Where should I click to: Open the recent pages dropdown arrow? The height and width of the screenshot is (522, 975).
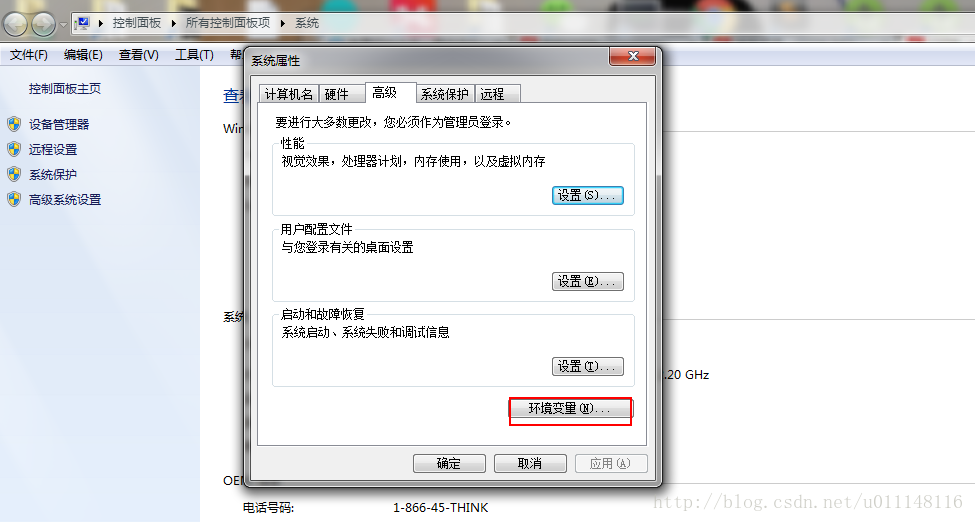(x=63, y=25)
